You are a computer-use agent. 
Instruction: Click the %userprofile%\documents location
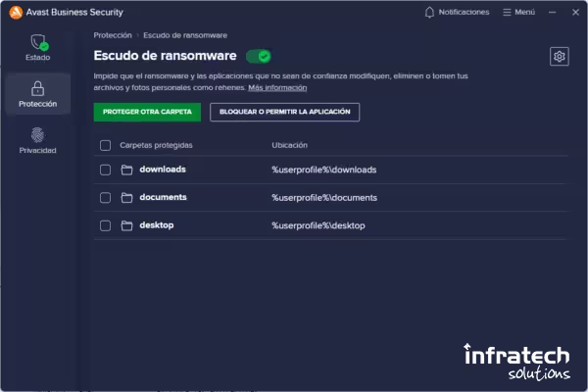coord(324,198)
